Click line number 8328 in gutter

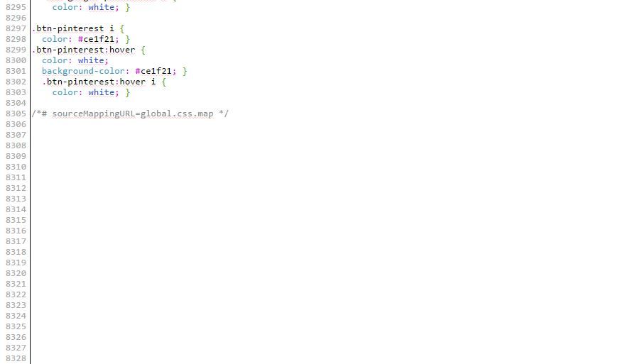(16, 358)
